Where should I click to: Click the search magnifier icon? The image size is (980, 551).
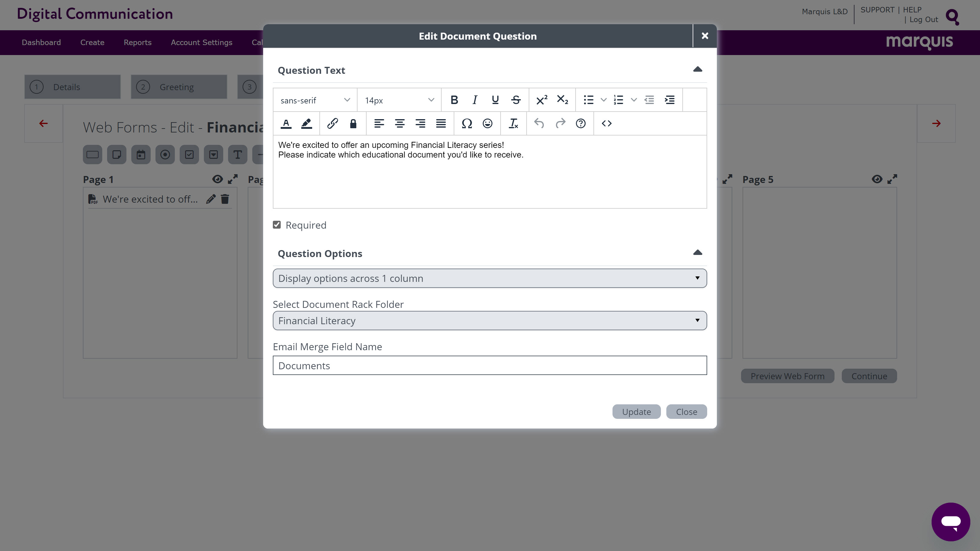tap(952, 17)
